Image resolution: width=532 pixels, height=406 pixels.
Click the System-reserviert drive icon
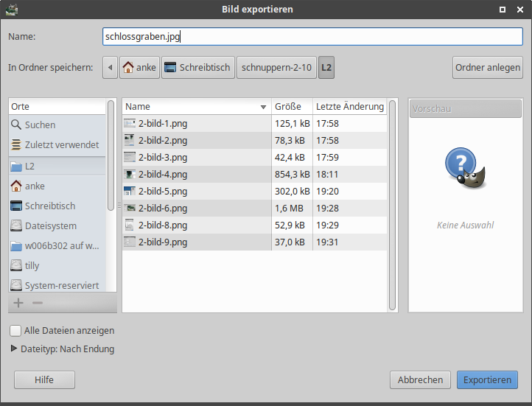(x=16, y=285)
